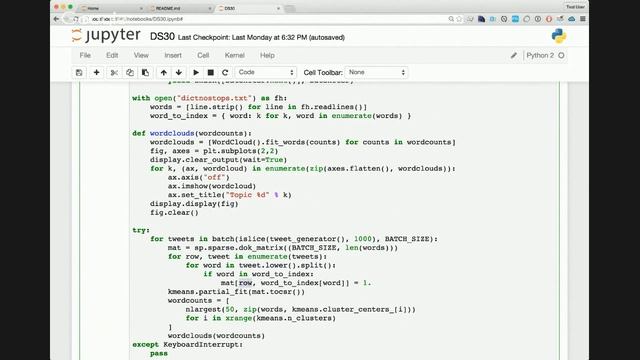
Task: Rename the notebook by clicking DS30 title
Action: (162, 37)
